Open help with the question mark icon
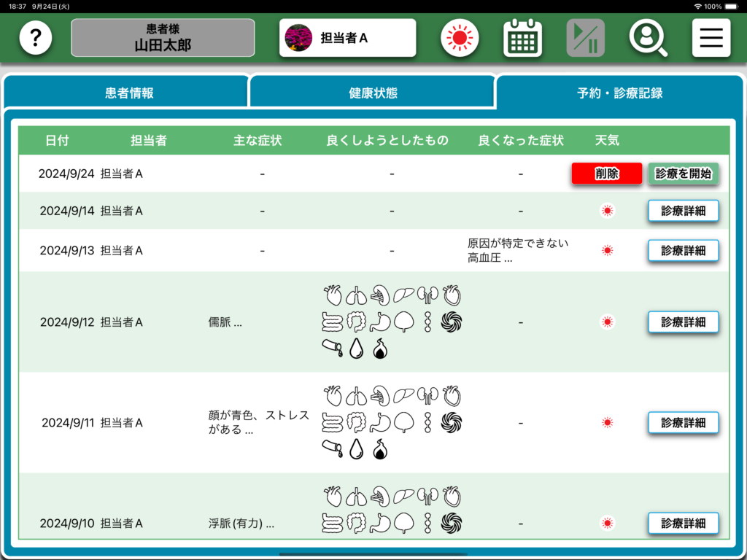Screen dimensions: 747x560 [36, 38]
